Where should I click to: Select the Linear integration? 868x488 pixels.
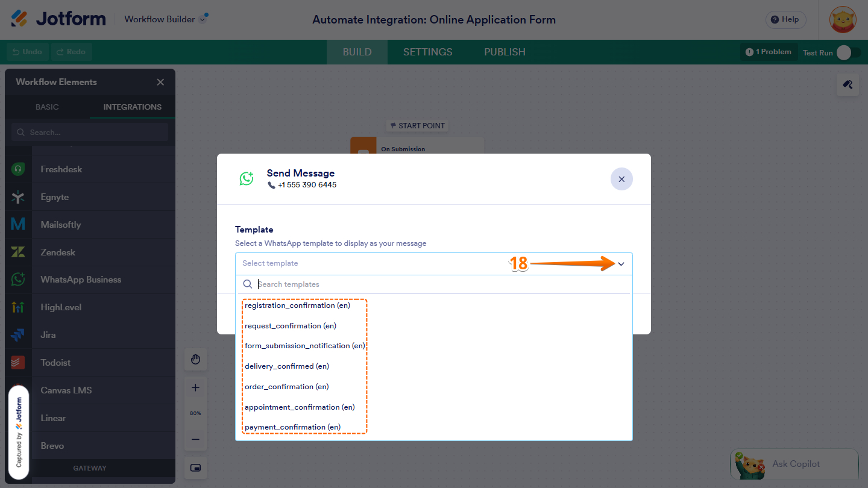(90, 418)
